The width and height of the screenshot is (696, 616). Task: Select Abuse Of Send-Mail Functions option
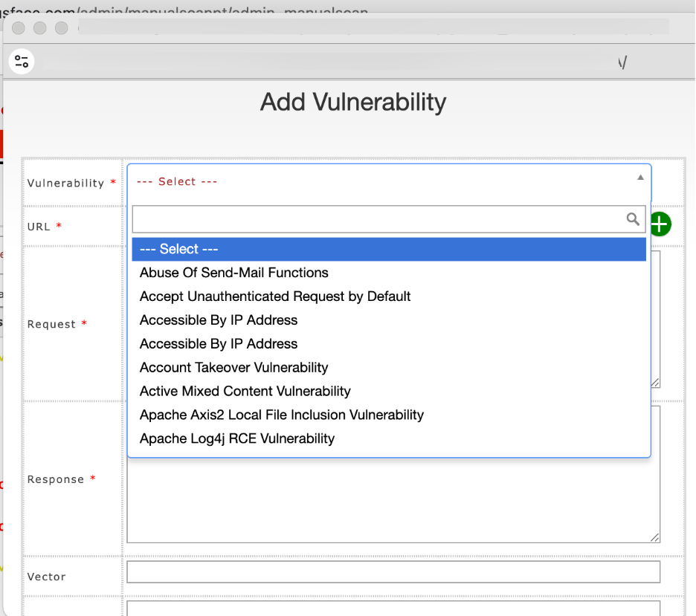(x=234, y=273)
